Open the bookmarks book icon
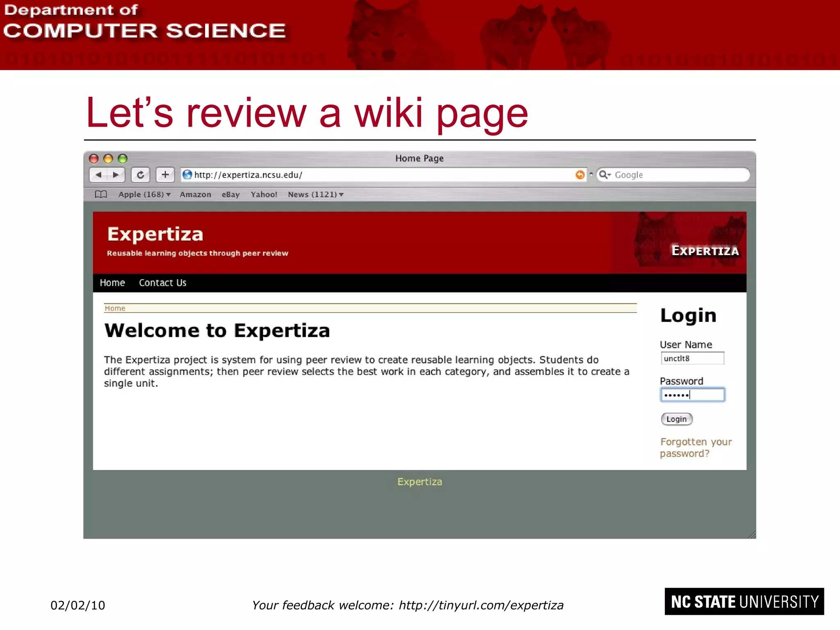The image size is (840, 630). (x=100, y=194)
